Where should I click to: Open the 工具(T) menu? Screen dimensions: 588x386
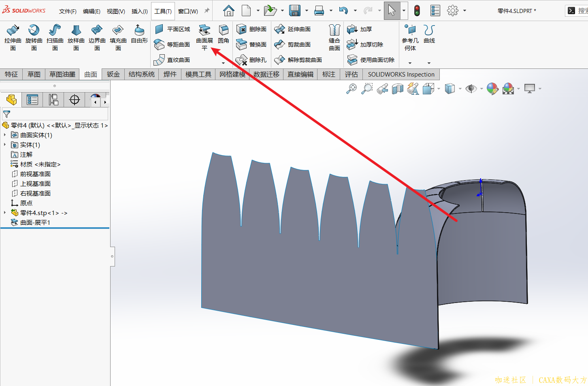pyautogui.click(x=163, y=11)
